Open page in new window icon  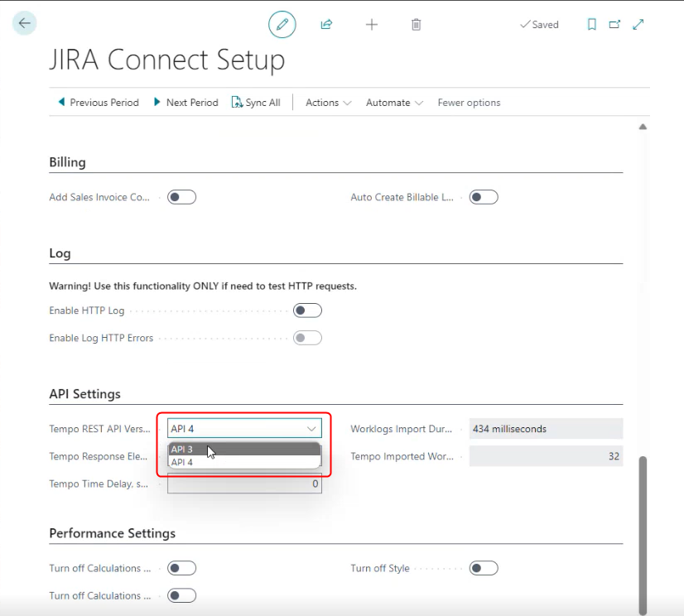(x=614, y=25)
